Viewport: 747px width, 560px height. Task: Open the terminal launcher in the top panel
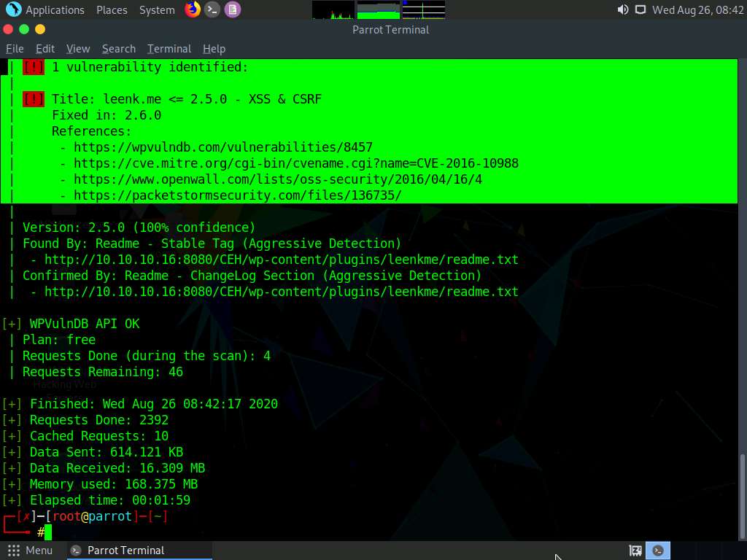212,9
